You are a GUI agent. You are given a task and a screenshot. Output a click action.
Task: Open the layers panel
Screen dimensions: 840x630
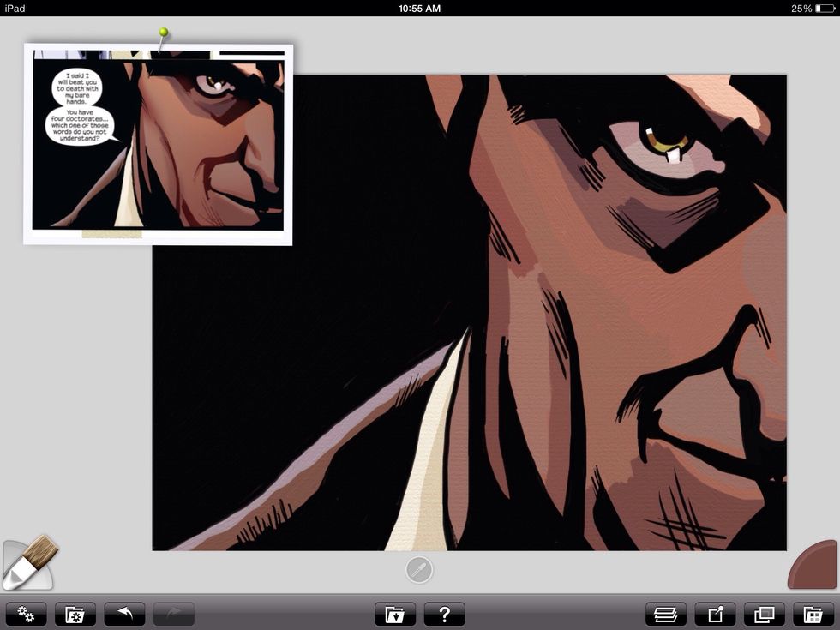[x=666, y=614]
